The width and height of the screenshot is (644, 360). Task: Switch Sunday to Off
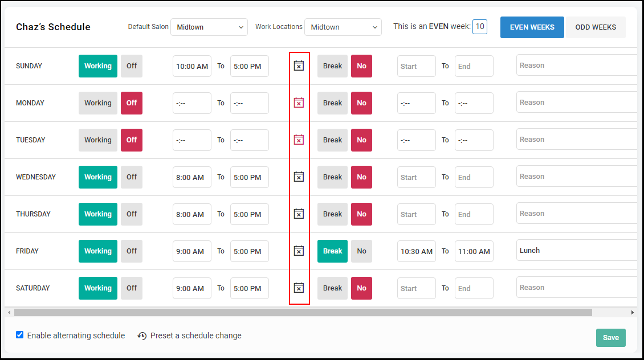coord(132,66)
